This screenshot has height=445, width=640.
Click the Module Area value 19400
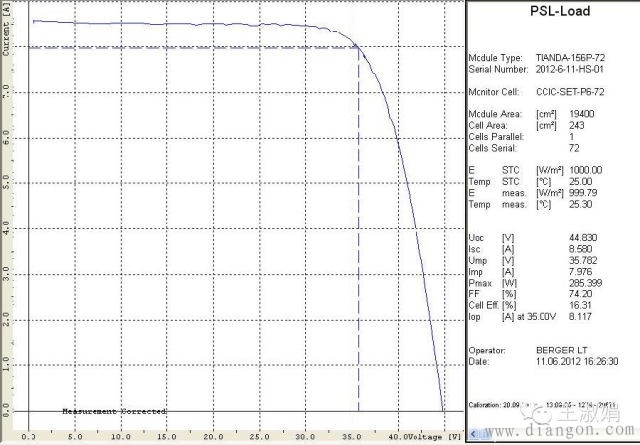(582, 114)
